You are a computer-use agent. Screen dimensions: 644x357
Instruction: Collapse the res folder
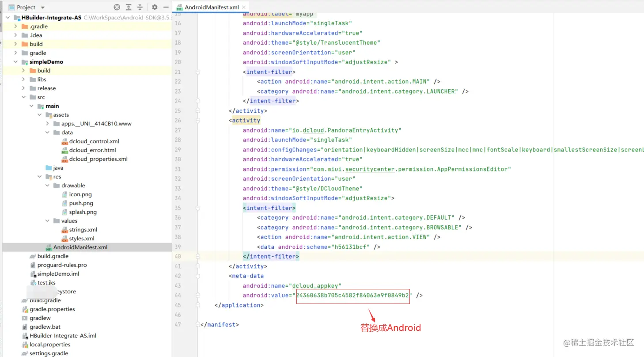pyautogui.click(x=40, y=177)
